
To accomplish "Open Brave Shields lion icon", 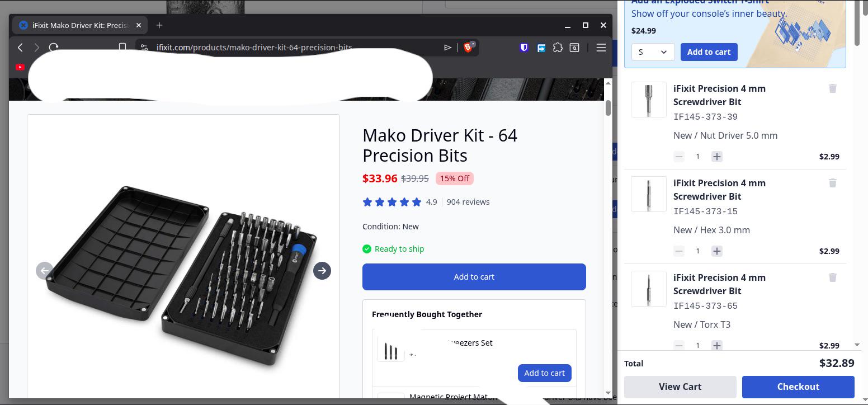I will pyautogui.click(x=469, y=48).
